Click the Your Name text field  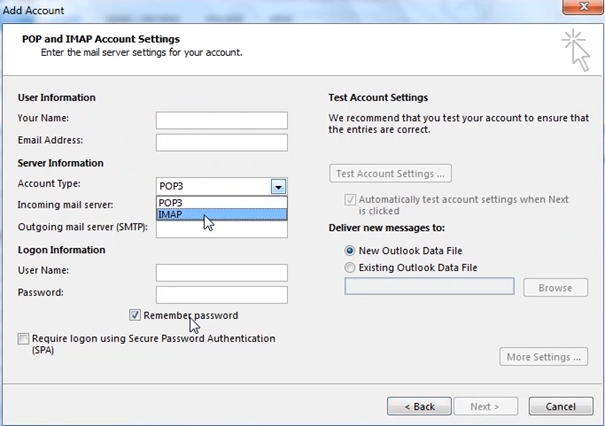click(222, 120)
